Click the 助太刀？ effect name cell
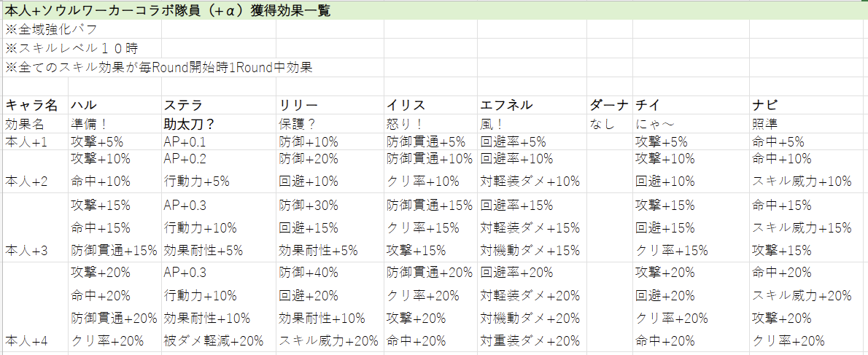 (x=189, y=124)
